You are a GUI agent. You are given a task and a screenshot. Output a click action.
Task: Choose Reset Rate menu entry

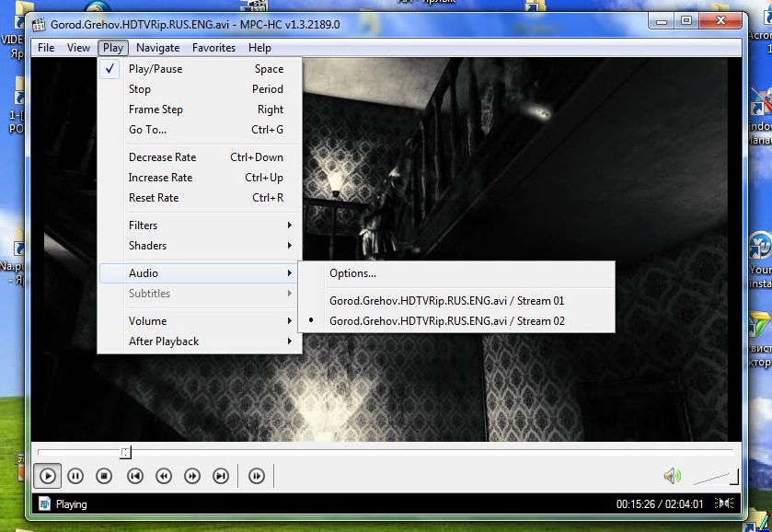click(x=200, y=198)
